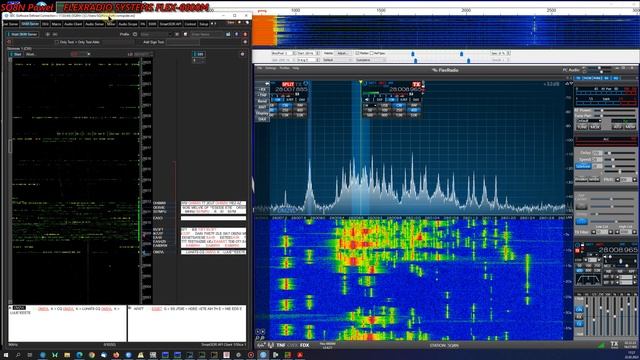Toggle the FDX button in the bottom bar
640x360 pixels.
[x=304, y=345]
